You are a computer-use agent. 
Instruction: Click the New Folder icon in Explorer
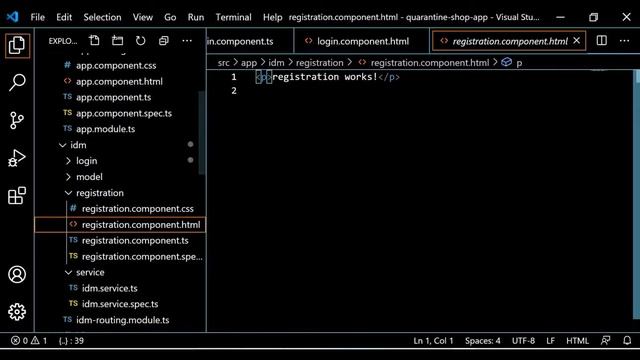118,40
